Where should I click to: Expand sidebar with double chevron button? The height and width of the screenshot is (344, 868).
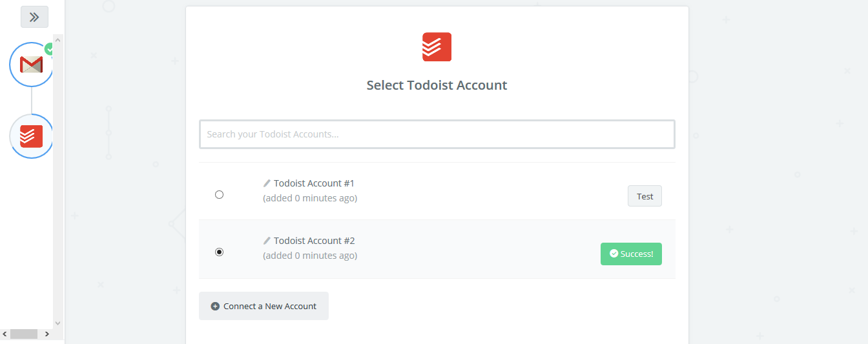point(34,17)
